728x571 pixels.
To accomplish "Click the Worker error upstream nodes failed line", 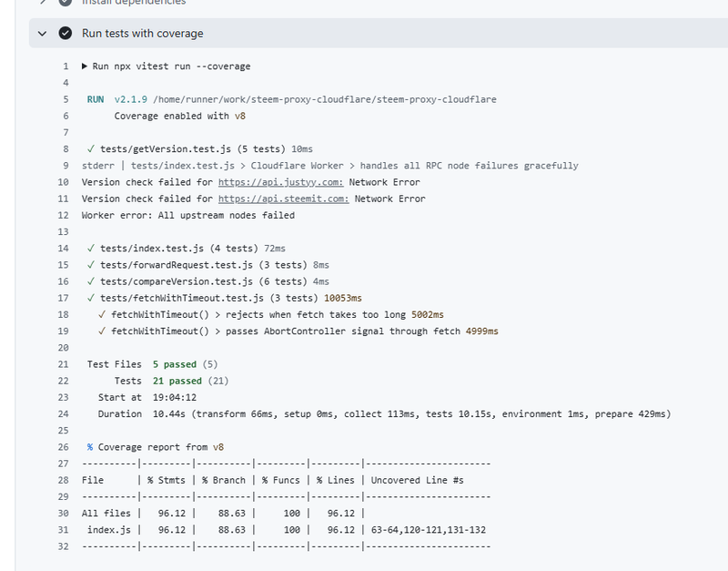I will 188,215.
